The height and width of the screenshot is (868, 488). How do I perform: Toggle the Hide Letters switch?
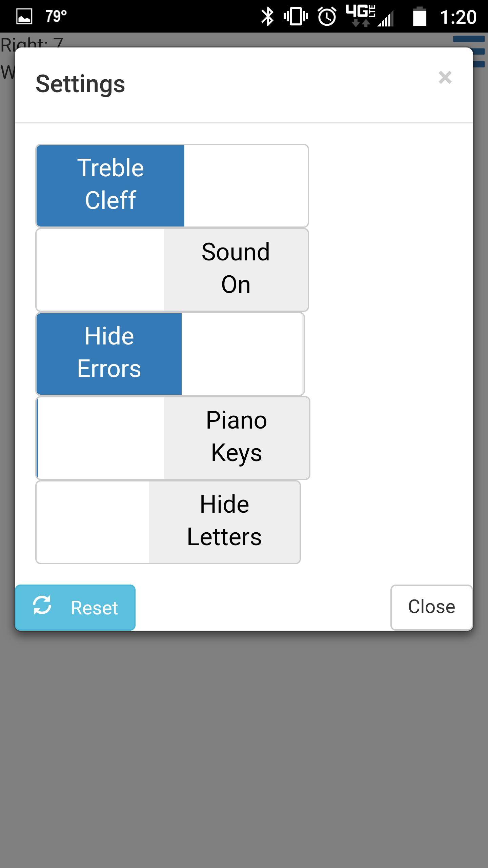168,522
